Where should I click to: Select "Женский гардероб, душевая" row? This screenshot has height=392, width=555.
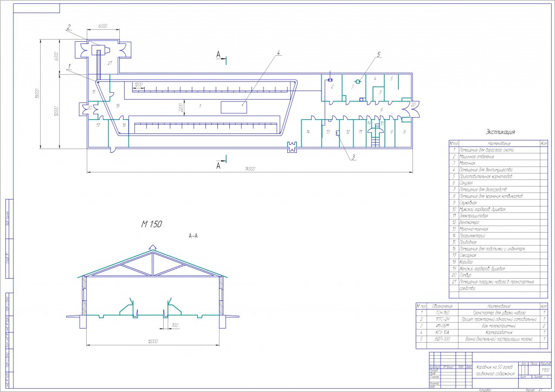click(x=482, y=269)
